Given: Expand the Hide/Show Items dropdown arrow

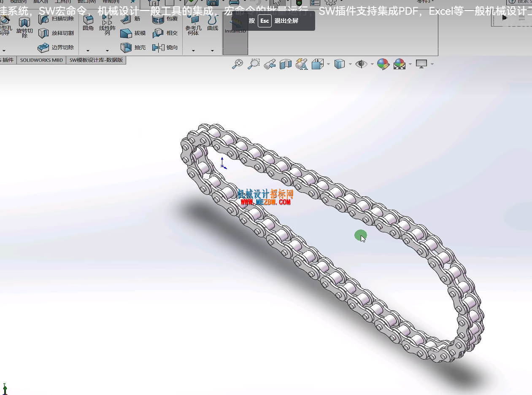Looking at the screenshot, I should click(372, 64).
